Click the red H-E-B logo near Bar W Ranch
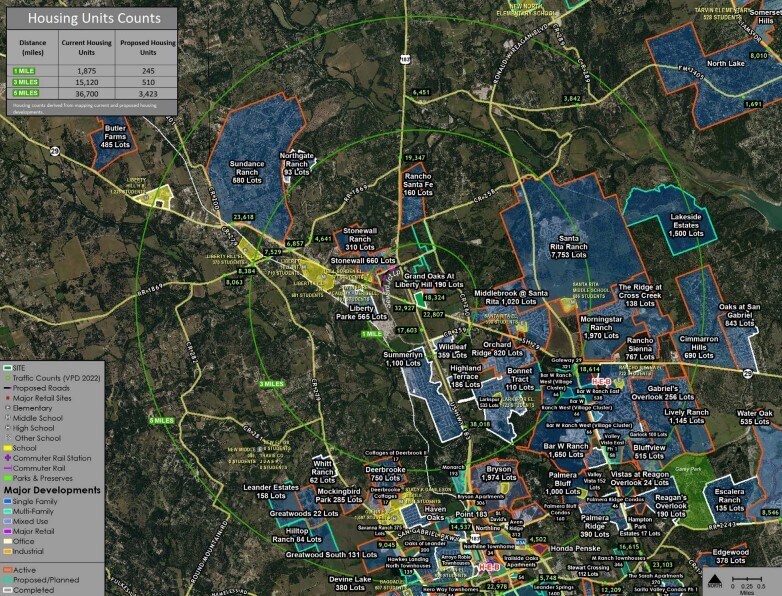 click(x=603, y=382)
